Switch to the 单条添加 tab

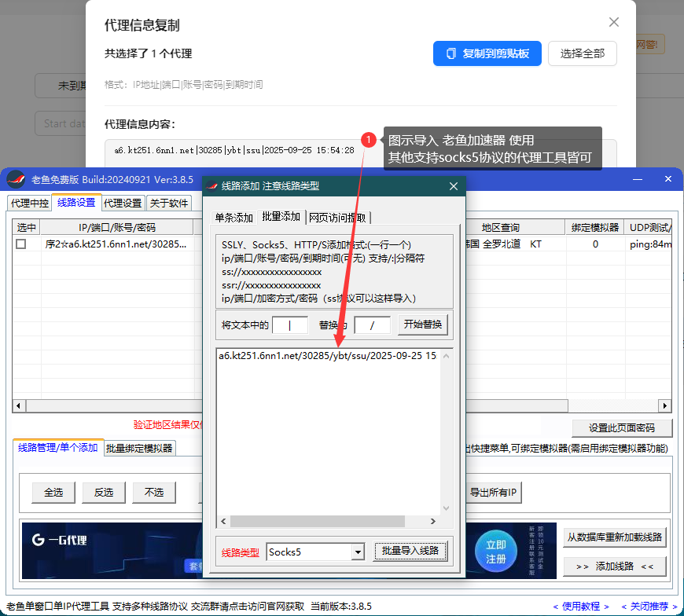coord(234,218)
